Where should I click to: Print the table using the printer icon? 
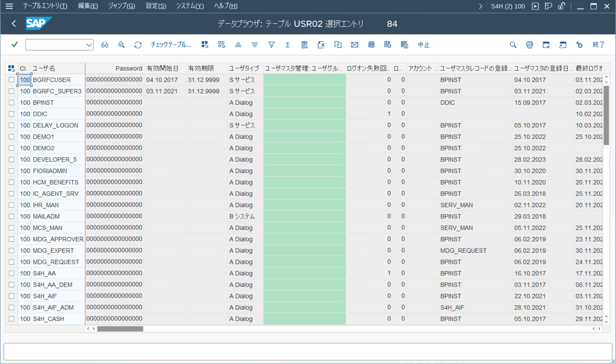click(x=529, y=45)
